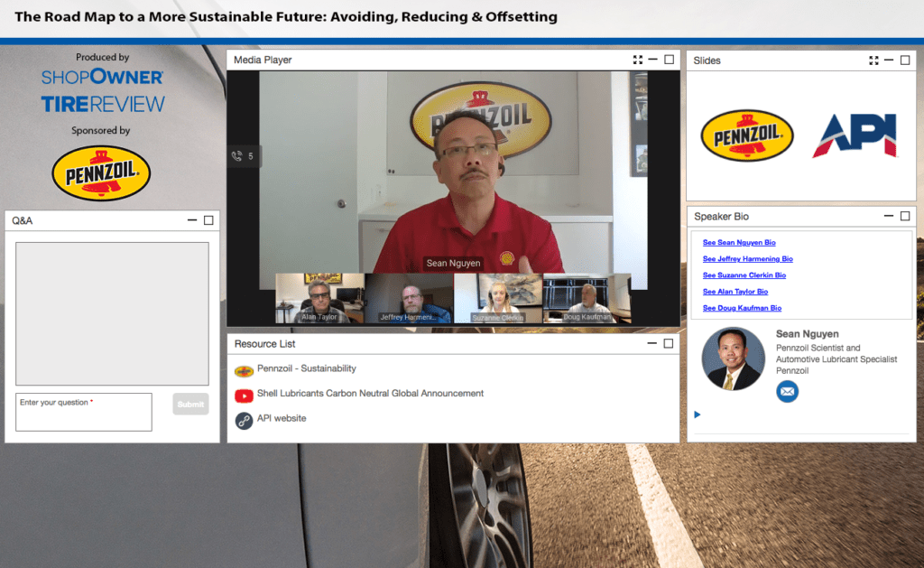Submit the Q&A question
The width and height of the screenshot is (924, 568).
pos(190,404)
